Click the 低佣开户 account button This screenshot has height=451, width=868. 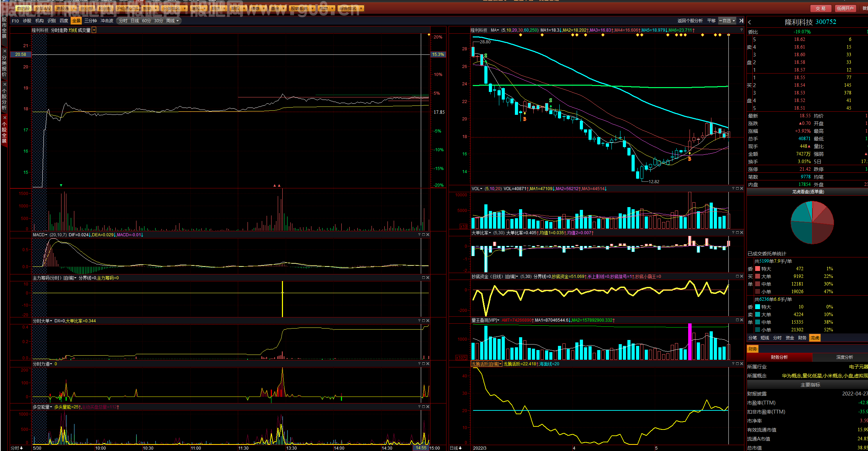click(845, 8)
